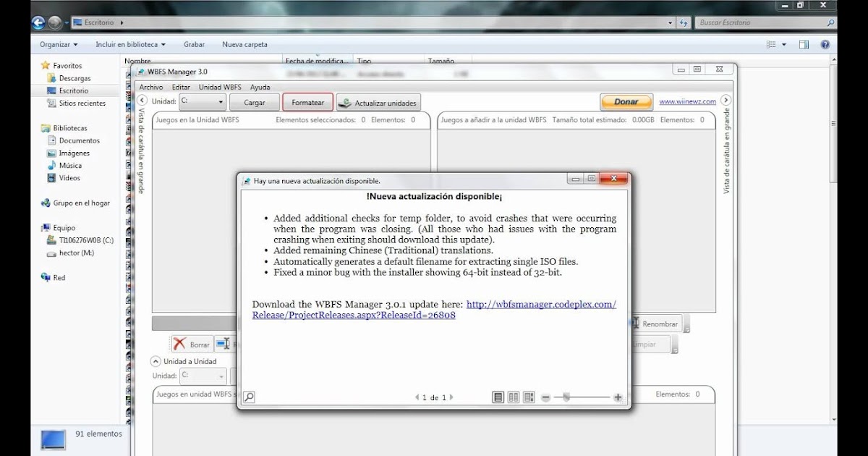Open Documentos library in sidebar
Image resolution: width=868 pixels, height=456 pixels.
tap(80, 140)
